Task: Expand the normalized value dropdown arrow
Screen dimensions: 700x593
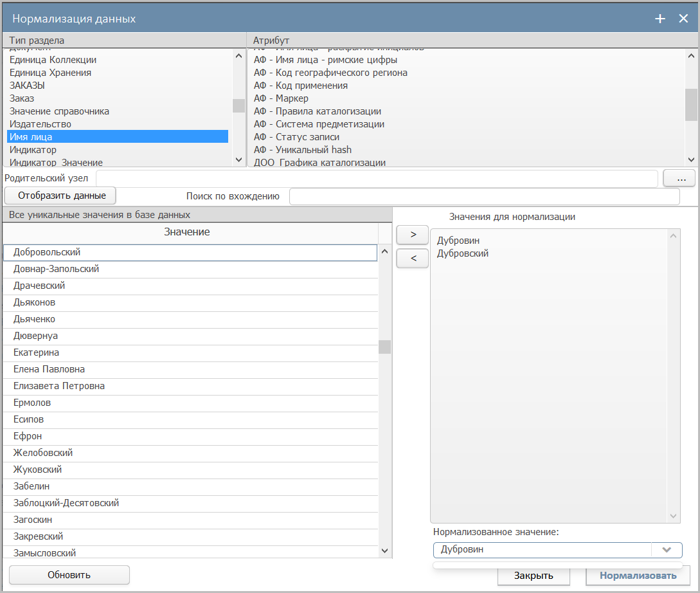Action: pos(667,550)
